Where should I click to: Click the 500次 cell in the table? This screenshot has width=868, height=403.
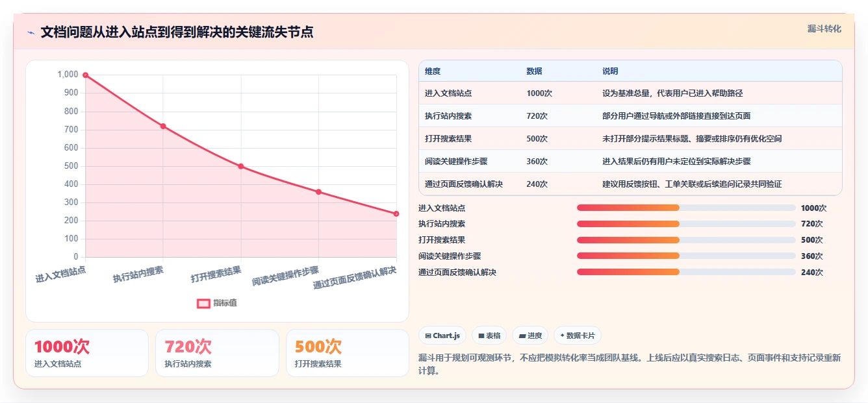tap(537, 139)
